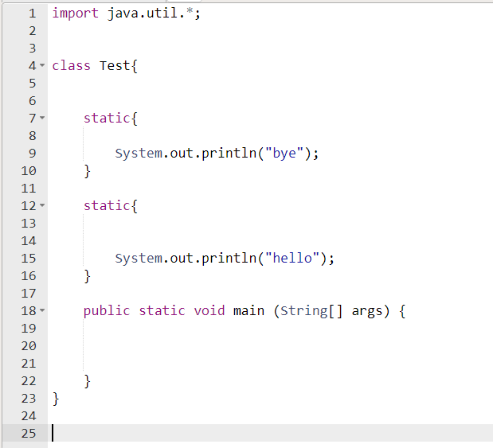Viewport: 493px width, 448px height.
Task: Collapse the class Test fold arrow on line 4
Action: click(42, 65)
